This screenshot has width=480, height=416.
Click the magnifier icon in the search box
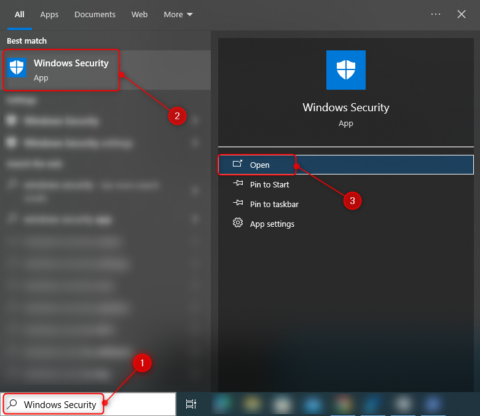point(12,404)
